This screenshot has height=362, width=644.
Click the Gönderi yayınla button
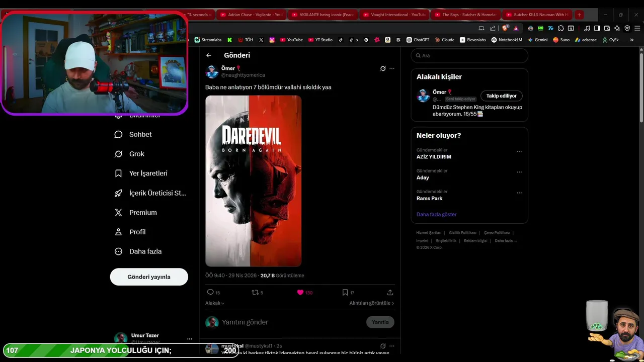(x=149, y=277)
